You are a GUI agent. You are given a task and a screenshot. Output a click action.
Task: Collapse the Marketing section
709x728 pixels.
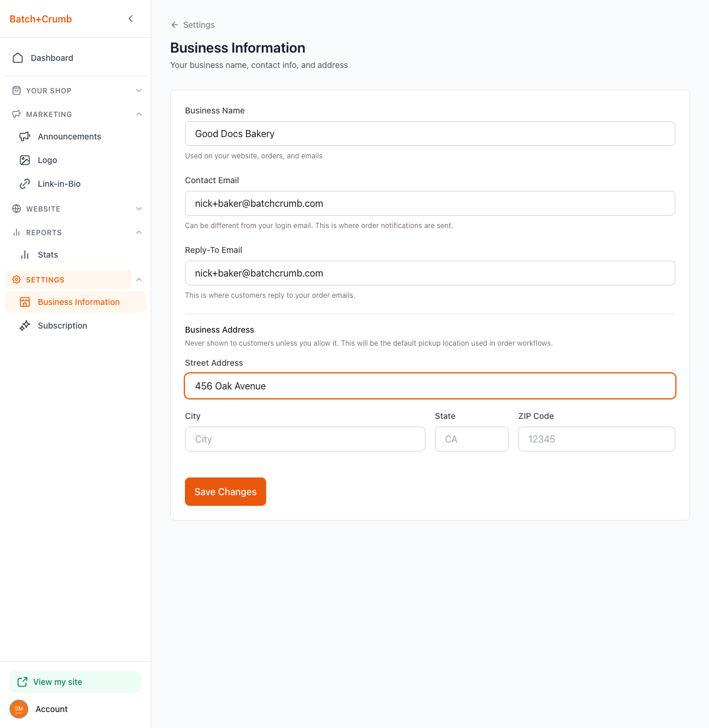139,114
